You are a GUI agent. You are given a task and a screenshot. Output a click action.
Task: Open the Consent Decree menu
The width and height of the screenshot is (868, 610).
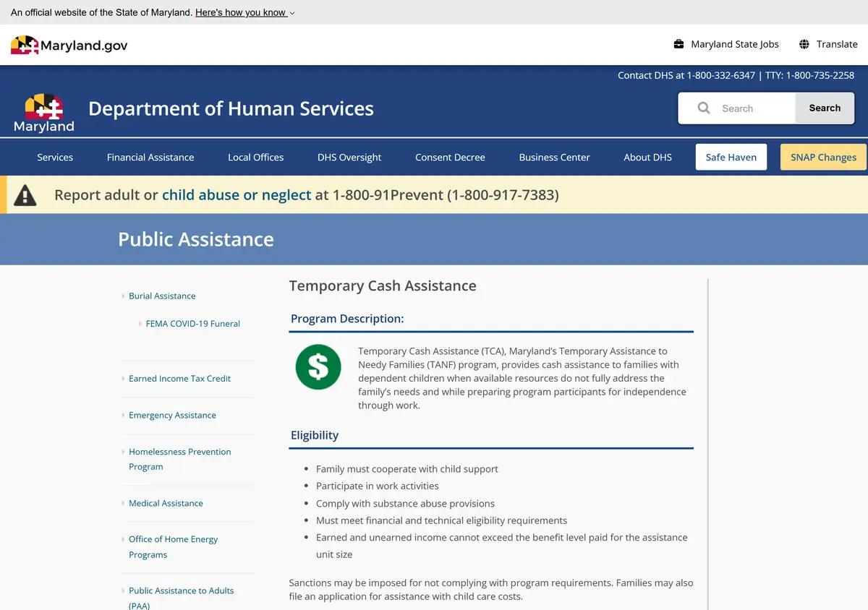coord(450,157)
